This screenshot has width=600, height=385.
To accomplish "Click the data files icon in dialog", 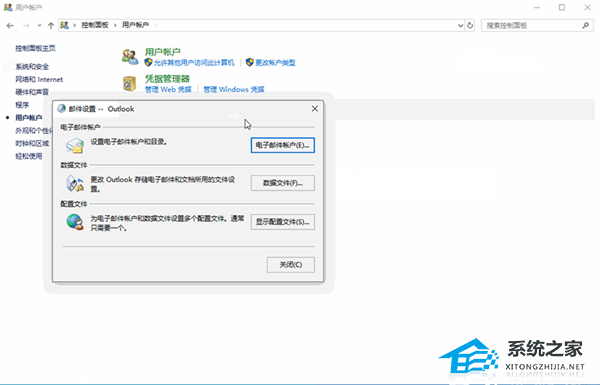I will [75, 184].
